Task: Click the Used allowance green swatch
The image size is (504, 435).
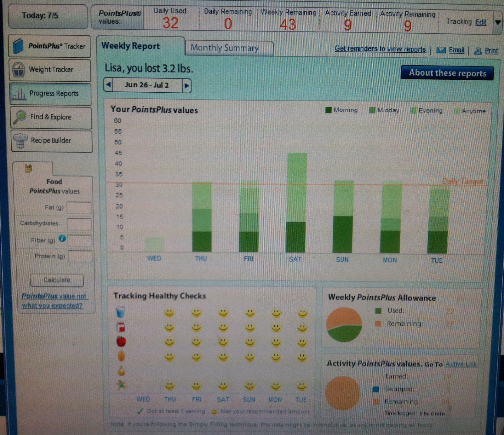Action: (x=378, y=311)
